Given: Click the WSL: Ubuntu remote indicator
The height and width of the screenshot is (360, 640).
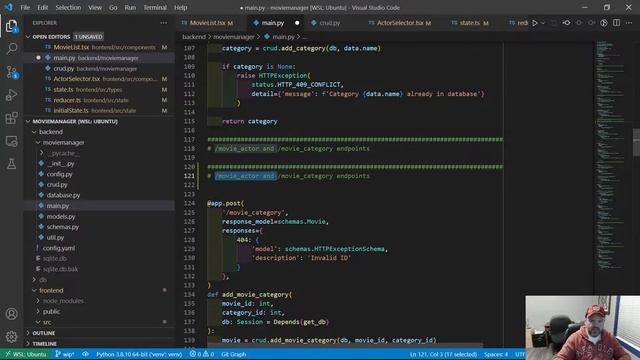Looking at the screenshot, I should tap(26, 354).
